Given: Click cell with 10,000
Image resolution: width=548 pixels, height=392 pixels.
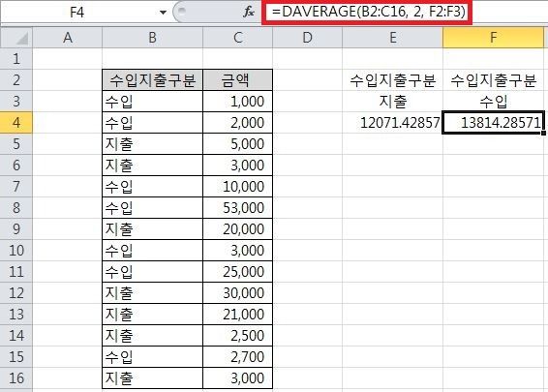Looking at the screenshot, I should coord(237,187).
